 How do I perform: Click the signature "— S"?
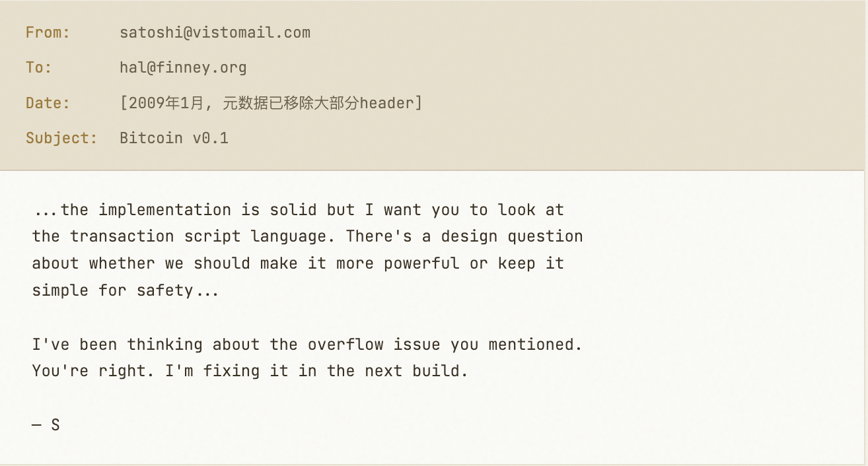pyautogui.click(x=46, y=424)
